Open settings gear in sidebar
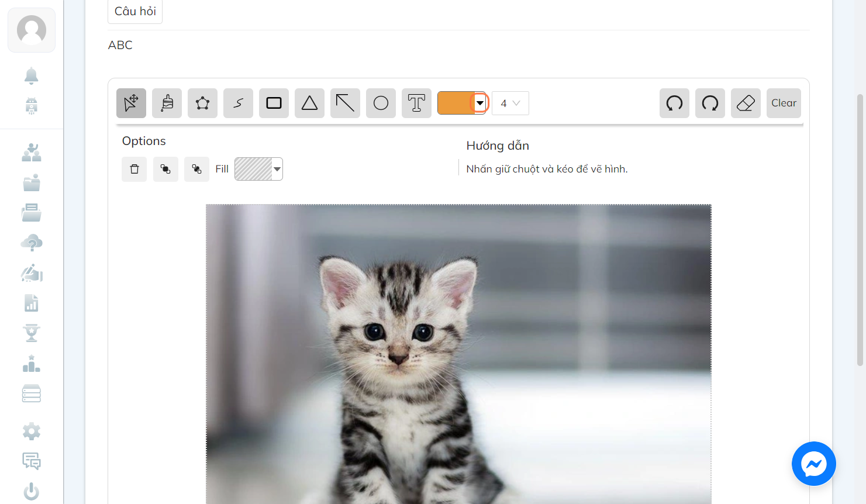The width and height of the screenshot is (866, 504). pyautogui.click(x=32, y=431)
